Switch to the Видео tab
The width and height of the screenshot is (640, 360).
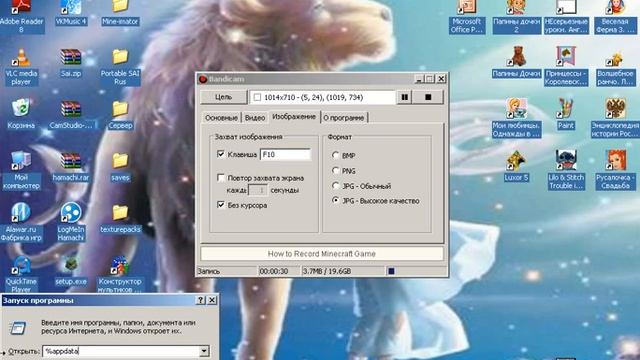pyautogui.click(x=255, y=118)
